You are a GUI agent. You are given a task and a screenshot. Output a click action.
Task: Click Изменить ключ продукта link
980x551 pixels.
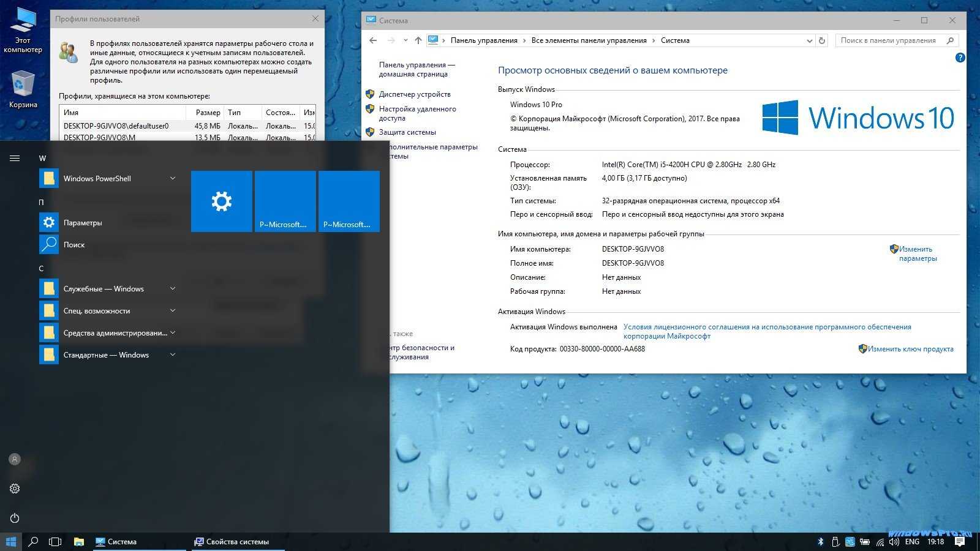pos(910,349)
